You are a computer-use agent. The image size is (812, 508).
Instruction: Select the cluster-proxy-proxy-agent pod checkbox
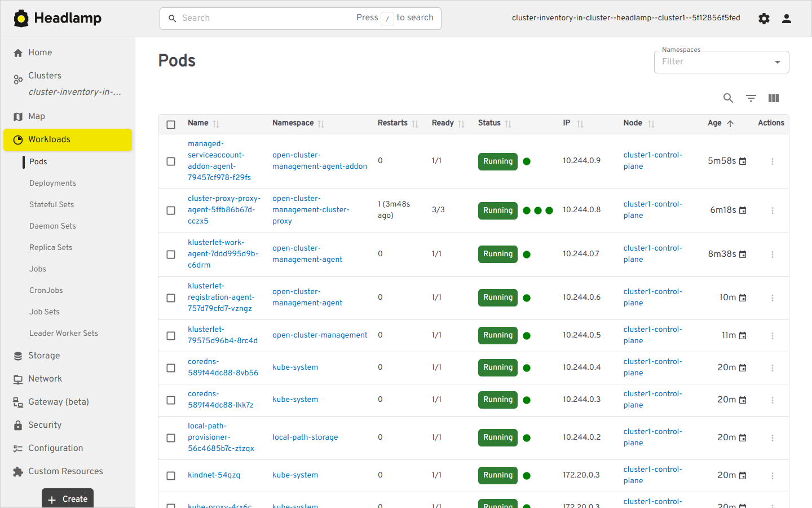171,211
